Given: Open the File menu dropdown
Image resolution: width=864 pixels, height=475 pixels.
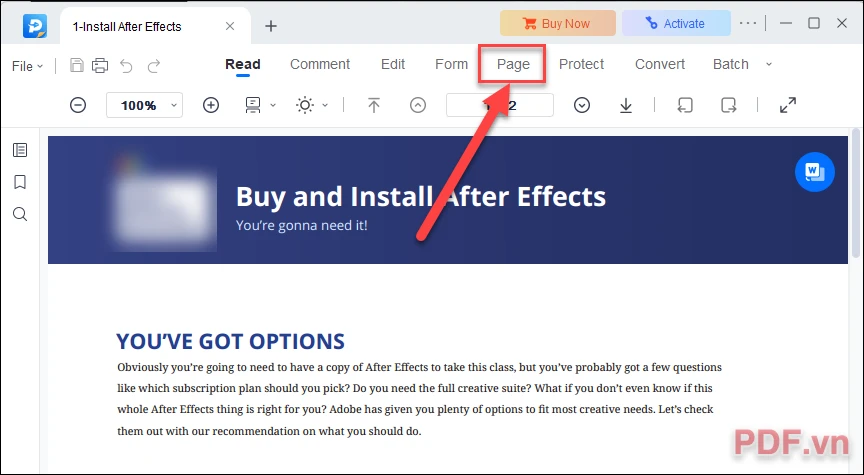Looking at the screenshot, I should 27,66.
